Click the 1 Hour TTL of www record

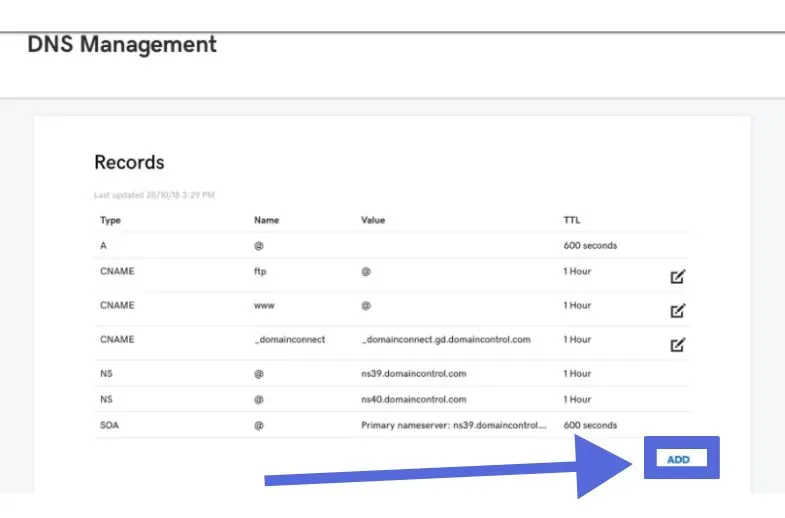(x=577, y=305)
